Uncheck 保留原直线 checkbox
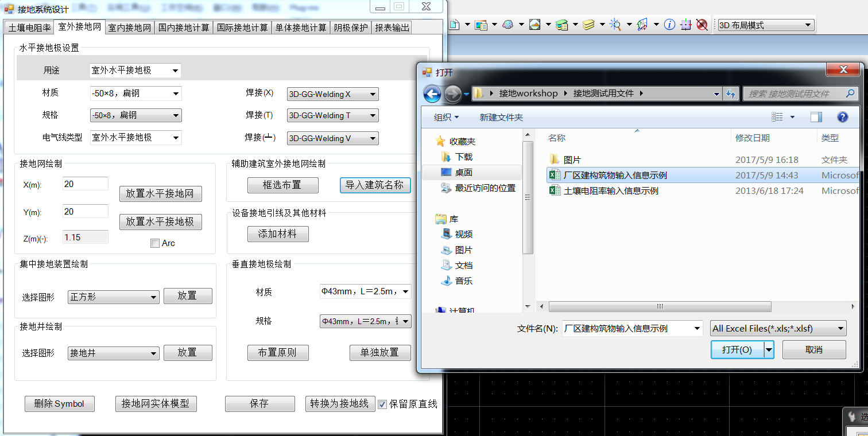This screenshot has width=868, height=436. (x=382, y=404)
